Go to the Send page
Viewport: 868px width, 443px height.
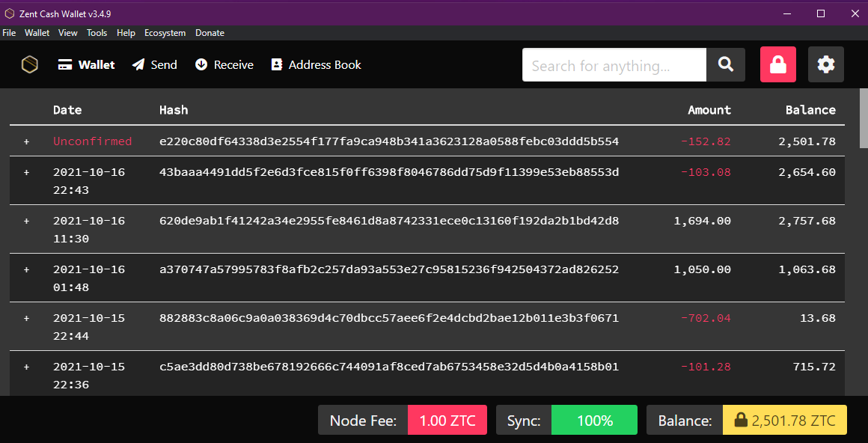tap(154, 65)
